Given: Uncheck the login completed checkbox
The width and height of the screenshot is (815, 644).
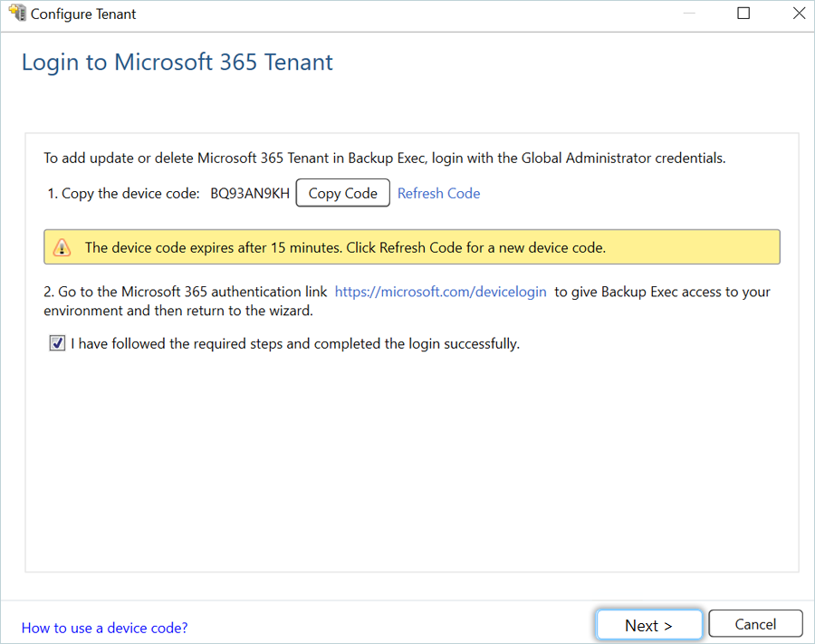Looking at the screenshot, I should 57,343.
